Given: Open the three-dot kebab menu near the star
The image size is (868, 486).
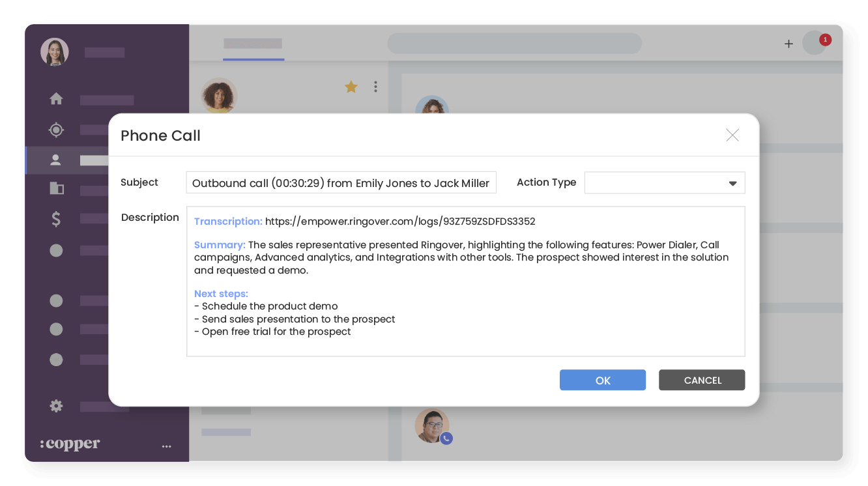Looking at the screenshot, I should point(375,87).
